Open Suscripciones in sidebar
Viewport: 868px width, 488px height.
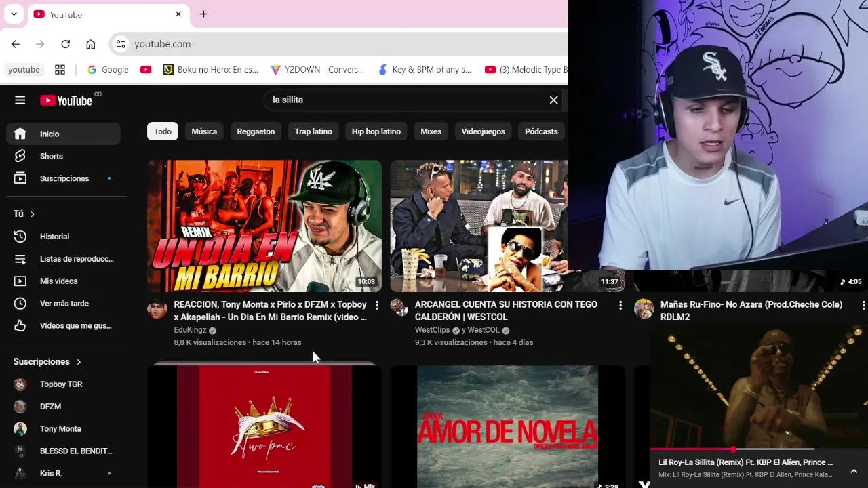(x=63, y=178)
